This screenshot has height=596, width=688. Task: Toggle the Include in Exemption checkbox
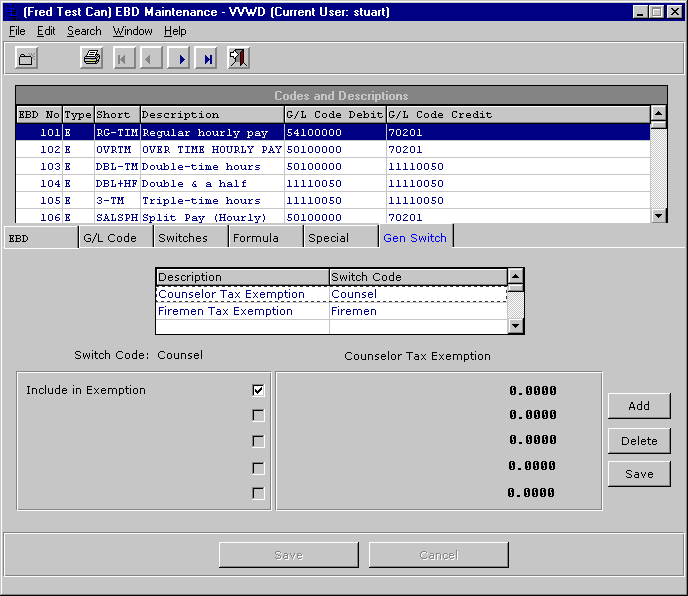pyautogui.click(x=258, y=390)
